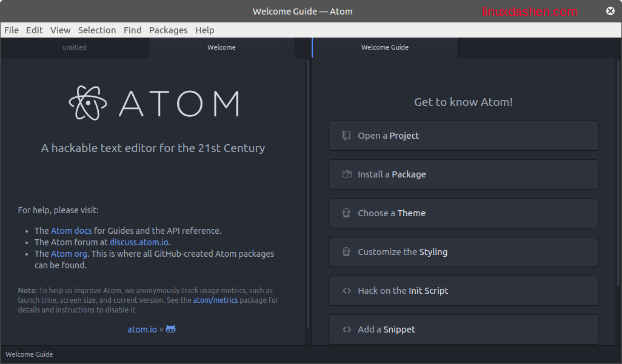
Task: Visit the discuss.atom.io forum link
Action: pos(139,242)
